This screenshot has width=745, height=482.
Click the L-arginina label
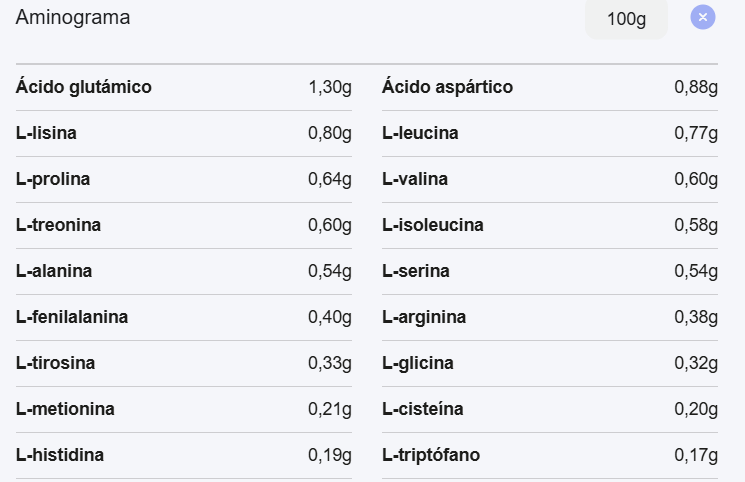click(424, 317)
